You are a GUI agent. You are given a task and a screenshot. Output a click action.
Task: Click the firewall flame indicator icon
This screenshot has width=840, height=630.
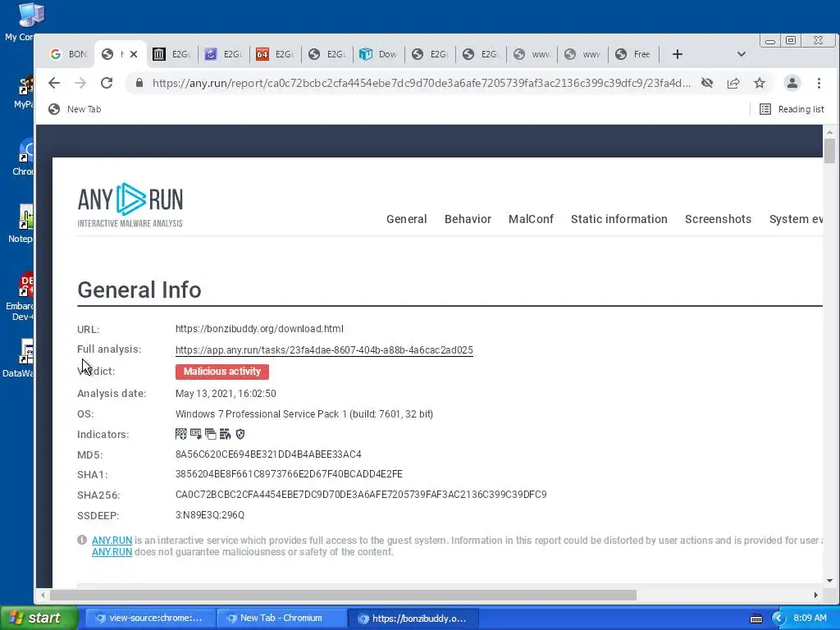click(x=225, y=434)
